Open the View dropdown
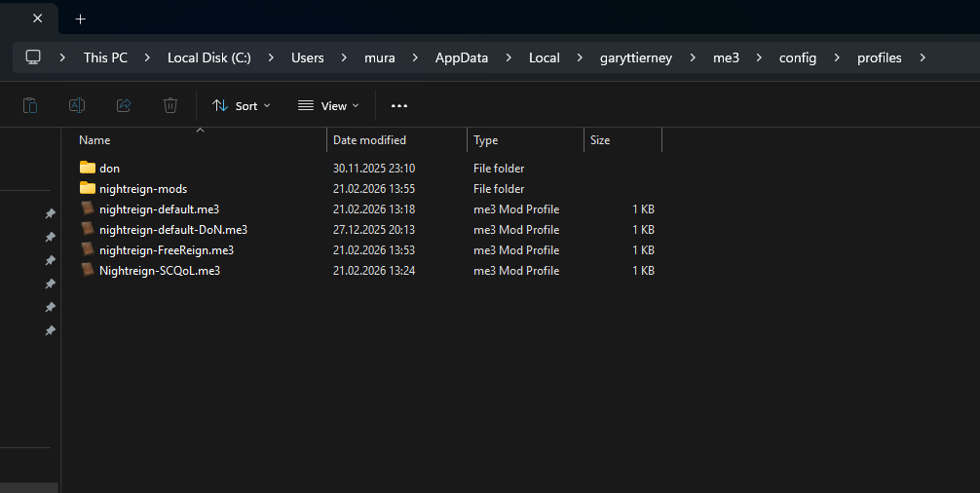980x493 pixels. click(x=328, y=105)
